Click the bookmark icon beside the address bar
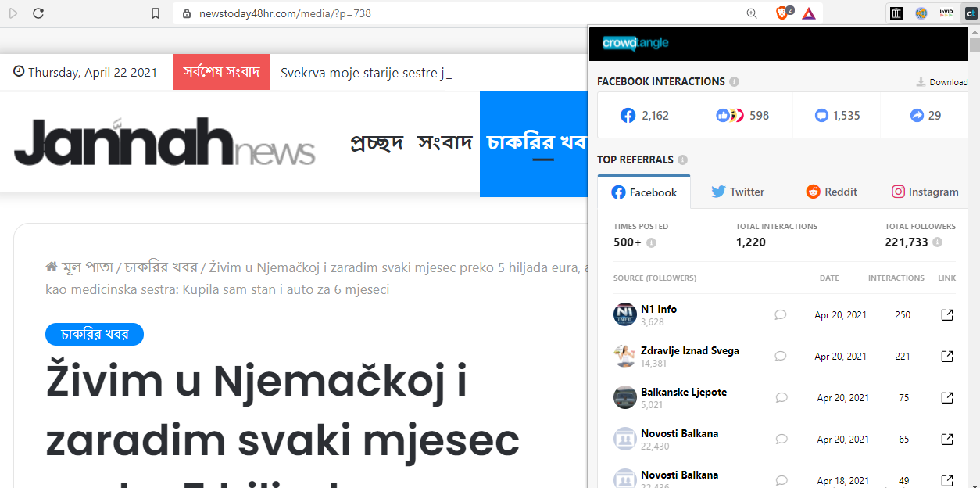 pyautogui.click(x=156, y=13)
